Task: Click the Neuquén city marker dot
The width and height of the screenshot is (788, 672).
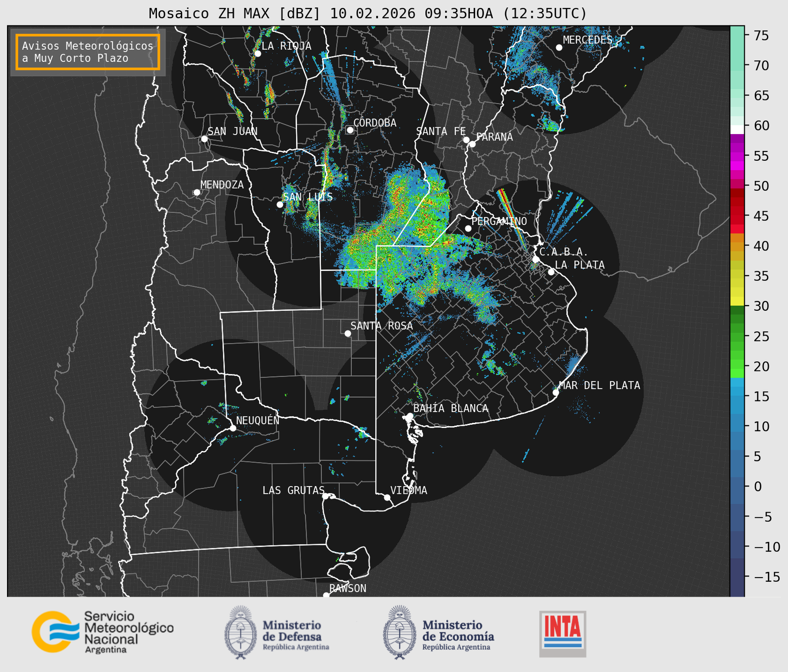Action: click(233, 428)
